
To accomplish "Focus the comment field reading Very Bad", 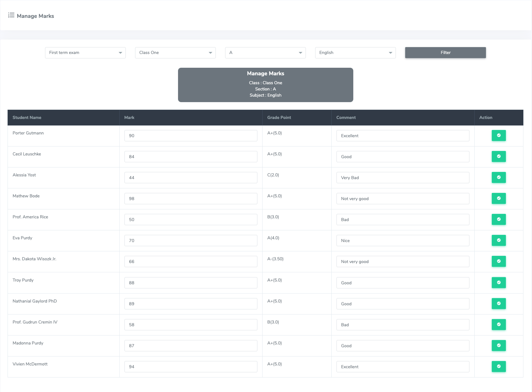I will (403, 178).
